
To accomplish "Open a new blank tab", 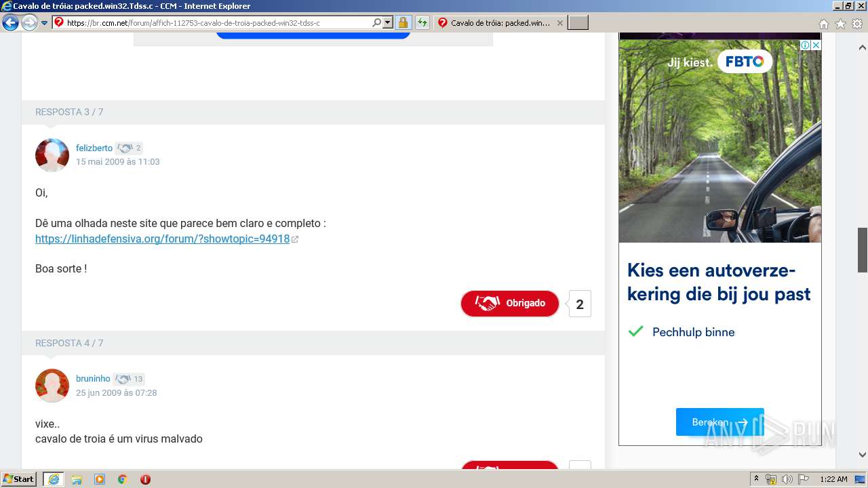I will (x=578, y=22).
